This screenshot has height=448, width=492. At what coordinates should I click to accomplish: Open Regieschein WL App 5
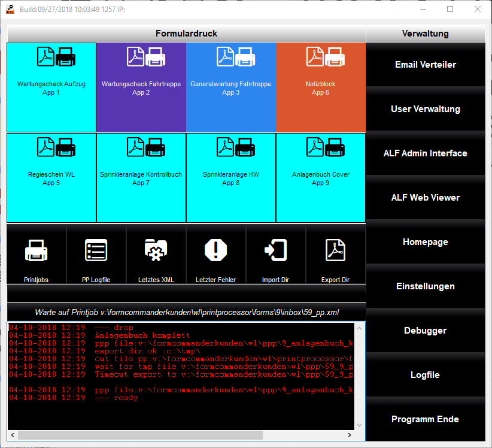[x=51, y=177]
